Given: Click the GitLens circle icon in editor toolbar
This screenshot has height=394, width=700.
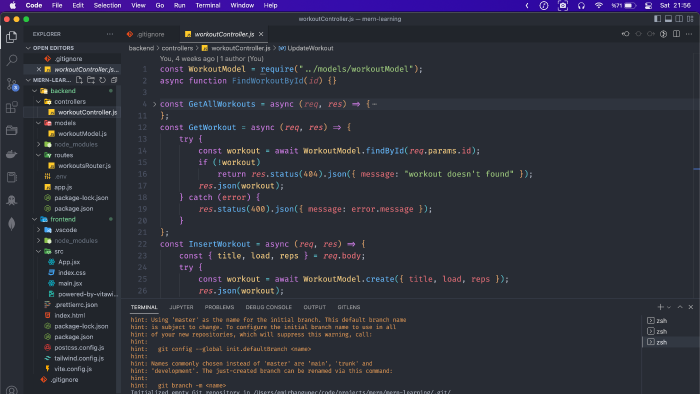Looking at the screenshot, I should [x=638, y=34].
